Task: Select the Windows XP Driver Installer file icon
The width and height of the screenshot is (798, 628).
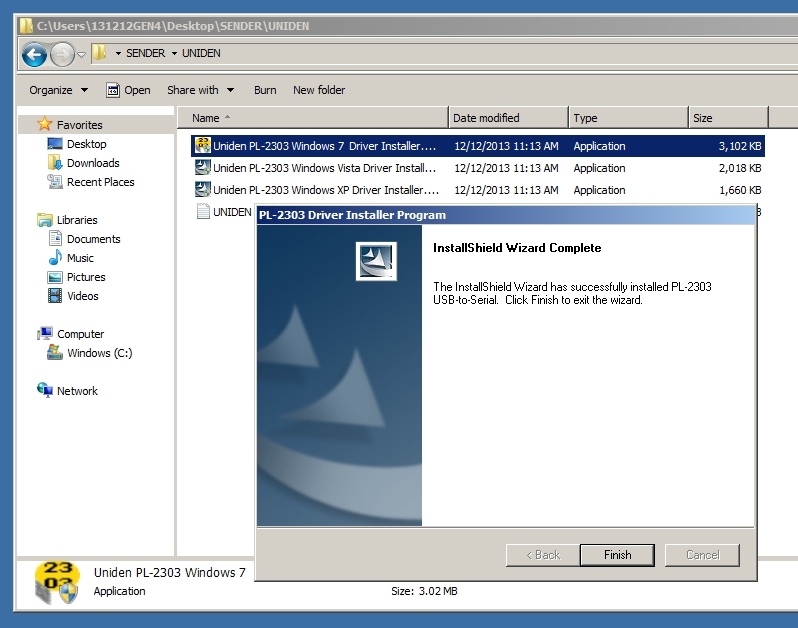Action: point(202,190)
